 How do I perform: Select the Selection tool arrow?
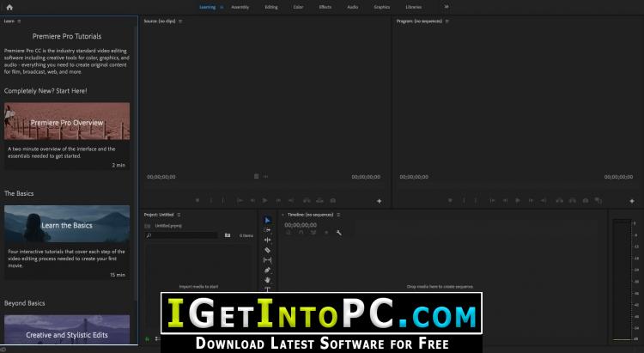(x=267, y=220)
